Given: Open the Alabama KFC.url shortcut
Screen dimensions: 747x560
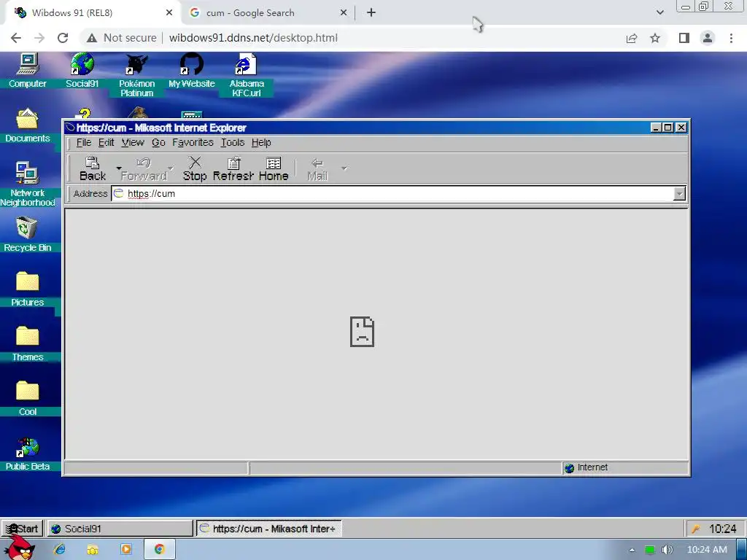Looking at the screenshot, I should point(247,75).
